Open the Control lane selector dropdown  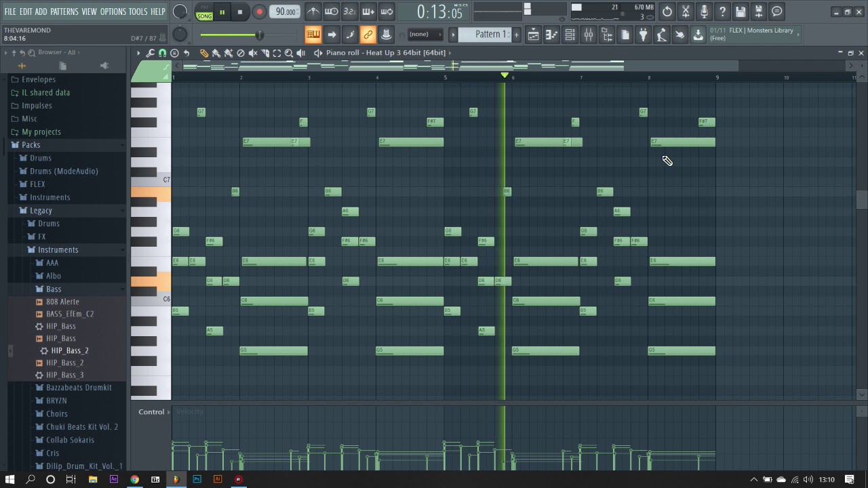[154, 411]
